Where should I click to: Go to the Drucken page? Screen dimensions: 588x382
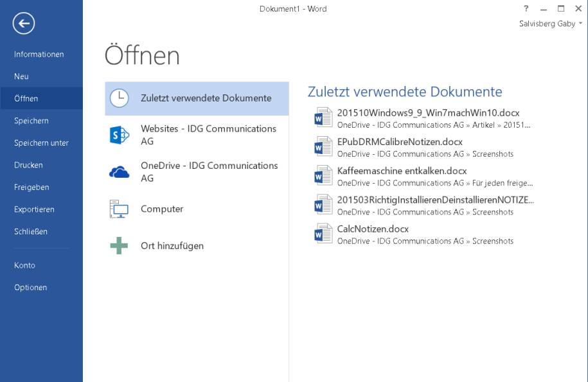coord(28,165)
